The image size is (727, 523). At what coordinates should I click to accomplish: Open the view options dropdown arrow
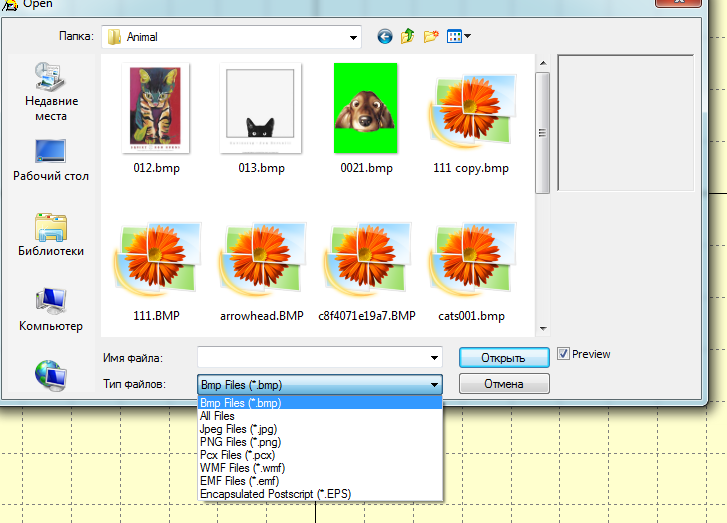pyautogui.click(x=467, y=36)
